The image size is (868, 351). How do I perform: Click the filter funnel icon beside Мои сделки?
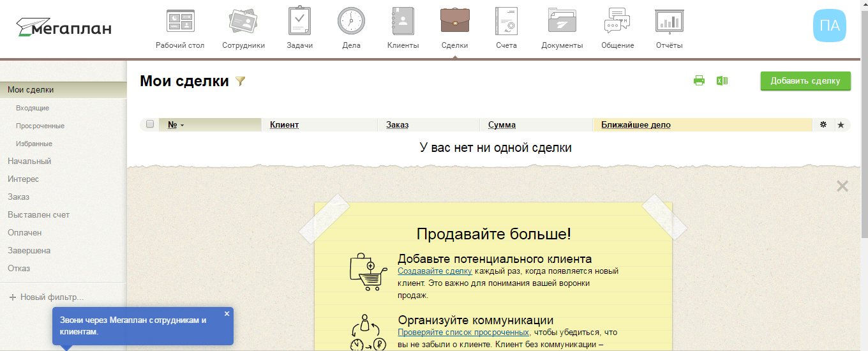(240, 81)
